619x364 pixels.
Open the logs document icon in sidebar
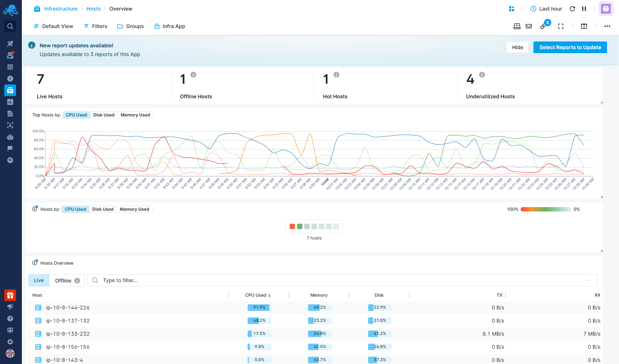10,114
